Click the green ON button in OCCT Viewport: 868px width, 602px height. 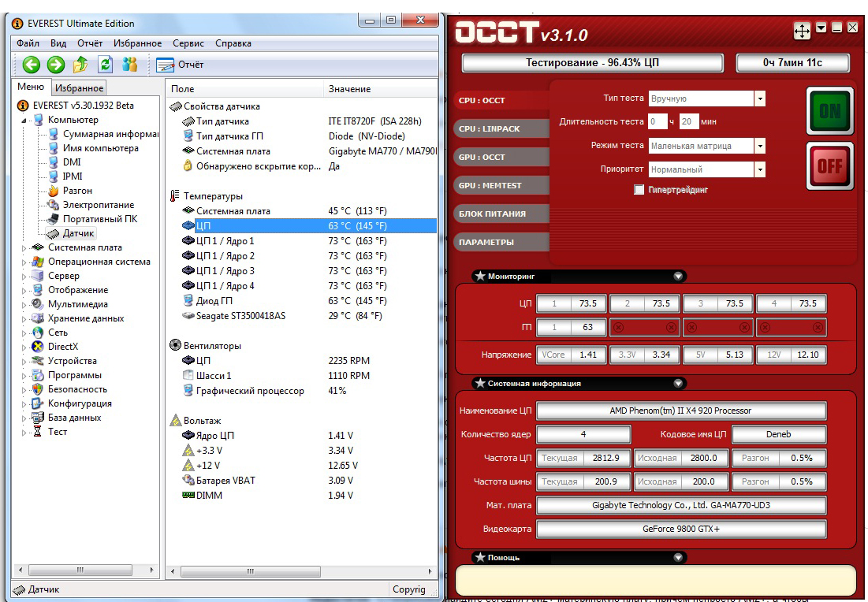830,110
